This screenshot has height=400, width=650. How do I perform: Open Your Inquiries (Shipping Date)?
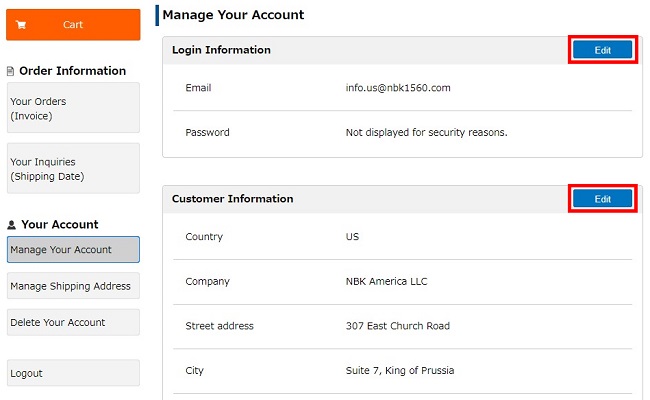73,168
